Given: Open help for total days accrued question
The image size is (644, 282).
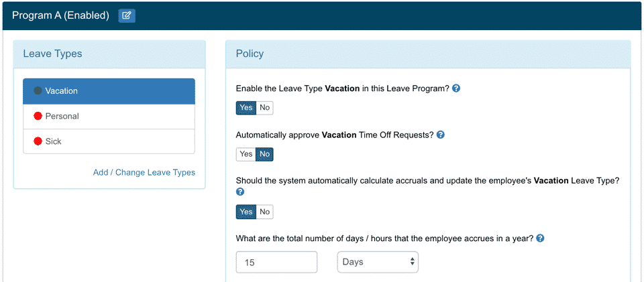Looking at the screenshot, I should pyautogui.click(x=540, y=238).
